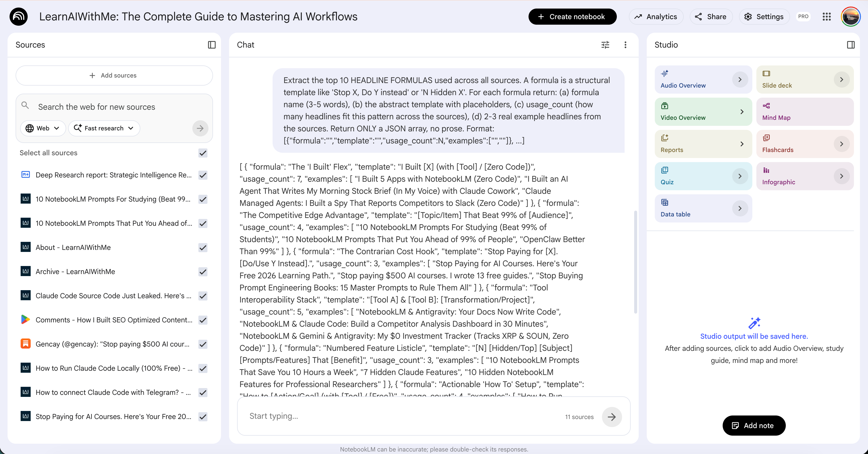Click the Add note button
This screenshot has height=454, width=868.
[x=754, y=426]
